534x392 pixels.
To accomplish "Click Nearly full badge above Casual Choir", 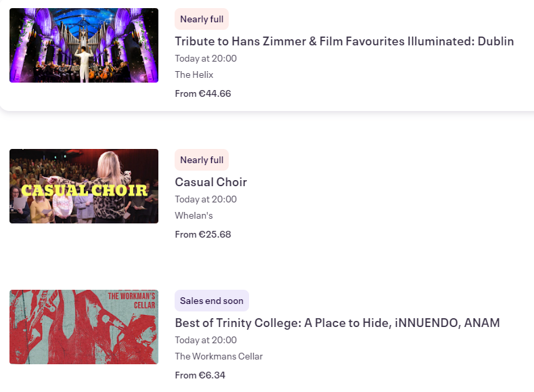I will pos(202,160).
